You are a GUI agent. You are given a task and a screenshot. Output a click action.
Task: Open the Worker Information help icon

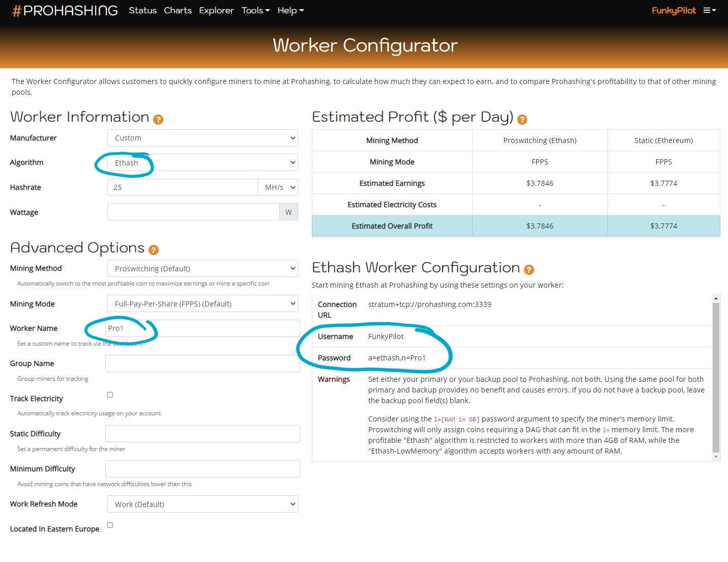click(x=158, y=120)
